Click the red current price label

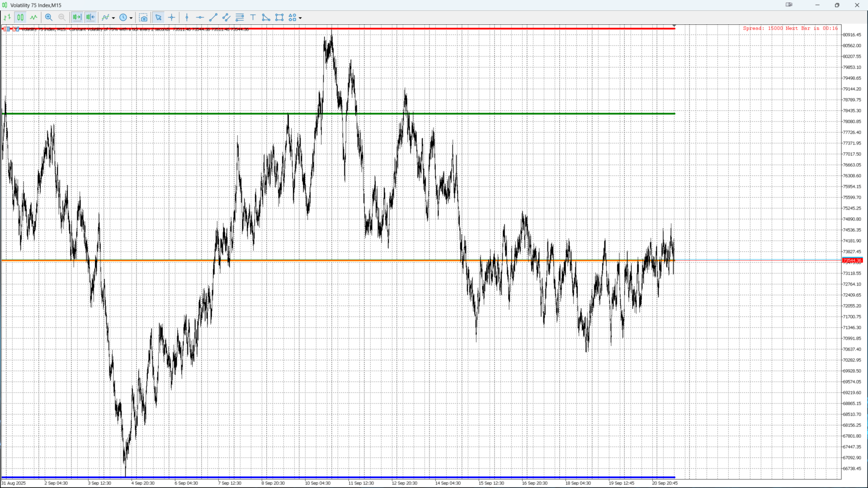(x=852, y=261)
